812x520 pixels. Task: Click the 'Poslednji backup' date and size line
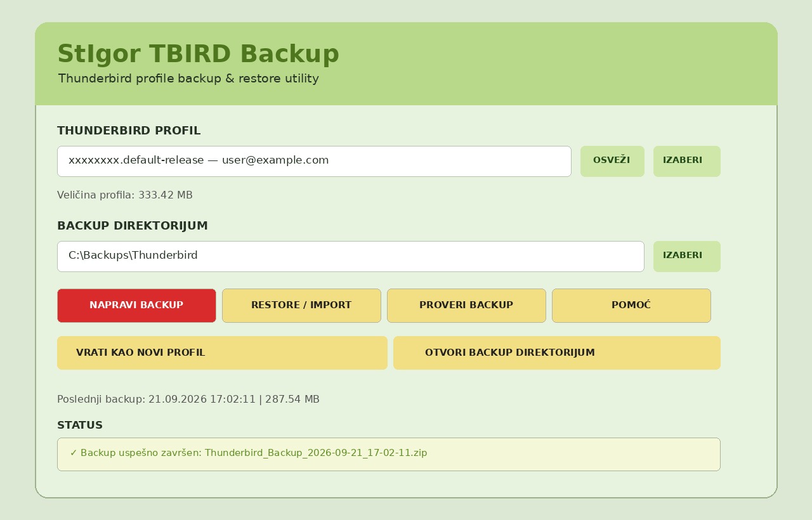pos(188,400)
